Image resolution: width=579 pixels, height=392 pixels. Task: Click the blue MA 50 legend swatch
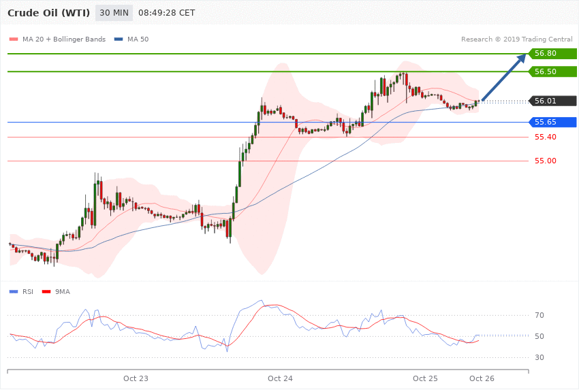point(119,39)
